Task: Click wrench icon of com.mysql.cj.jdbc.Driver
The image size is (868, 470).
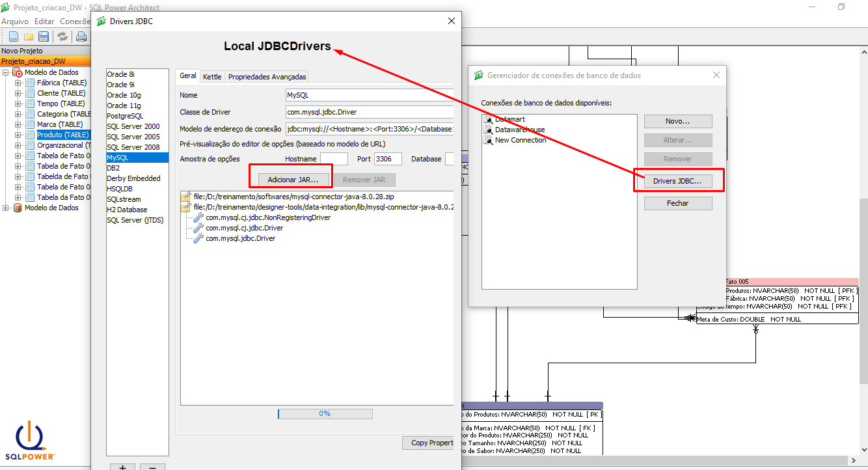Action: click(x=198, y=228)
